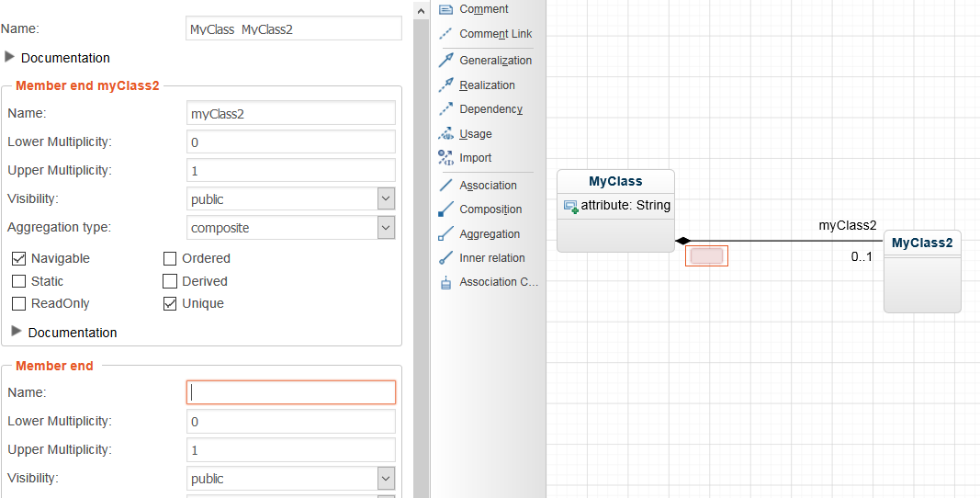
Task: Click the Lower Multiplicity field for myClass2
Action: coord(290,142)
